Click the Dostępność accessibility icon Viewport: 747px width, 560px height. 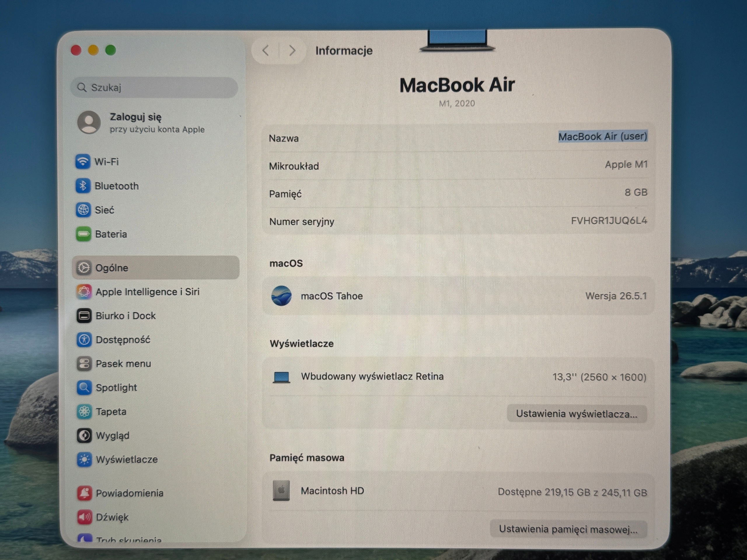click(84, 339)
